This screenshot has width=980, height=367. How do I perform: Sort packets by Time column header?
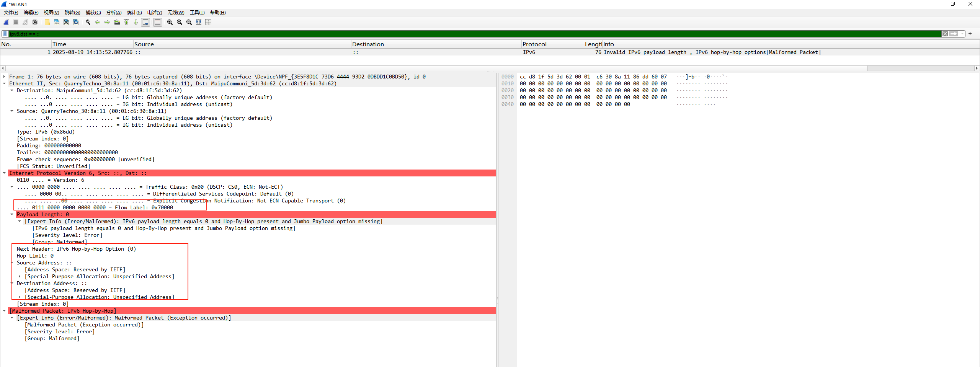point(92,44)
